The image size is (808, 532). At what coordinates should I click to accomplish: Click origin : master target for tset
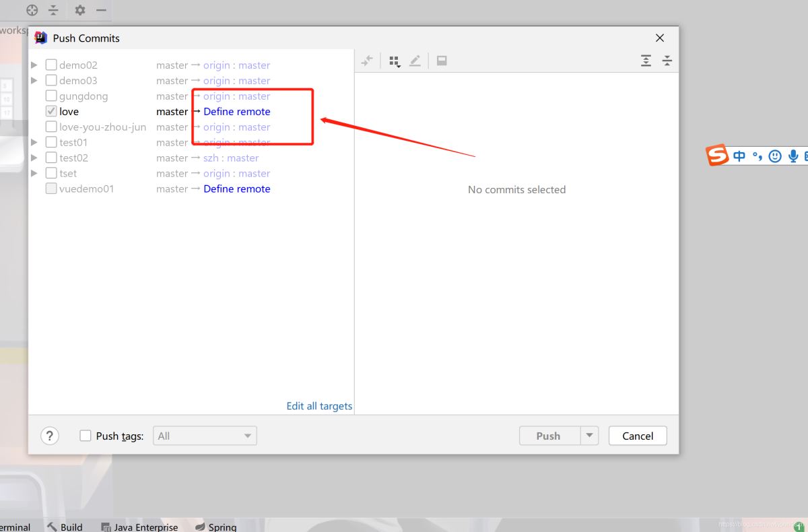tap(237, 174)
